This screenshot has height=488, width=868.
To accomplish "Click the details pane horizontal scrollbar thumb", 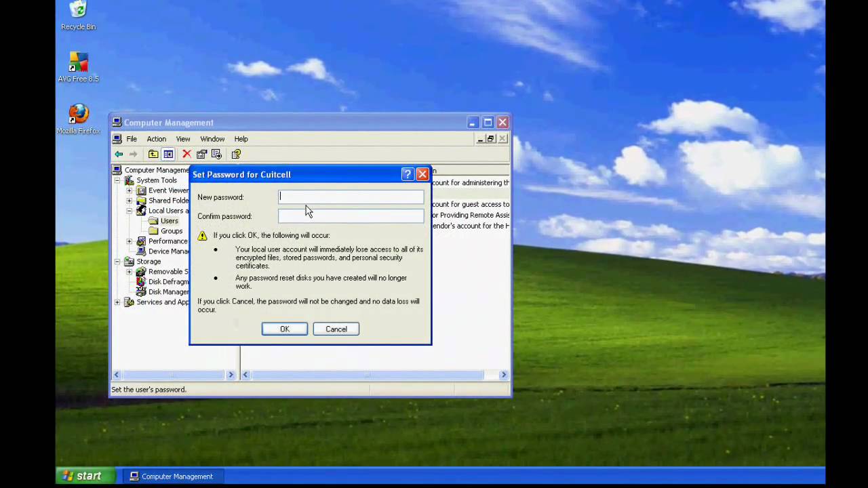I will (x=368, y=375).
